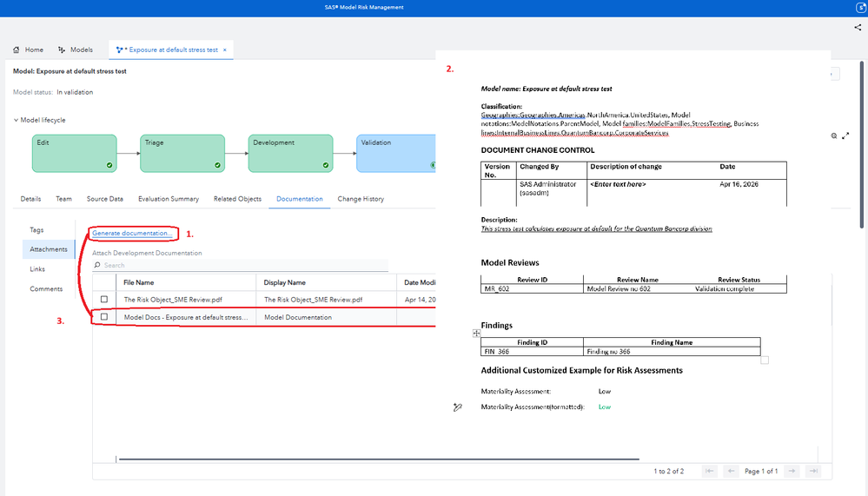This screenshot has height=496, width=868.
Task: Click The Risk Object_SME Review.pdf display name
Action: pyautogui.click(x=314, y=300)
